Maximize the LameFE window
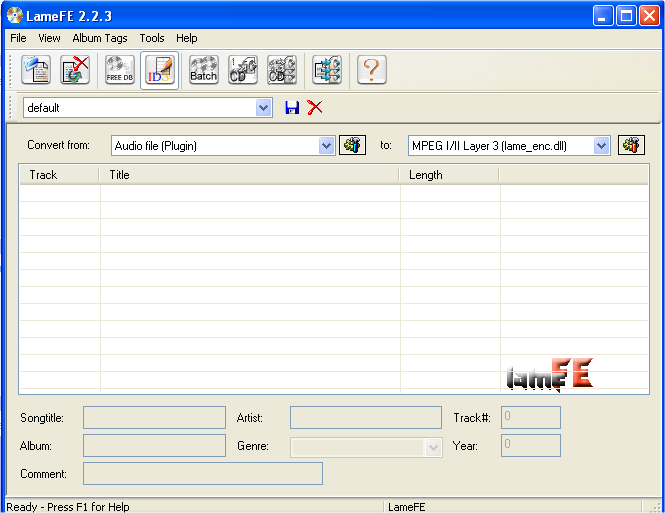The height and width of the screenshot is (513, 665). point(626,16)
